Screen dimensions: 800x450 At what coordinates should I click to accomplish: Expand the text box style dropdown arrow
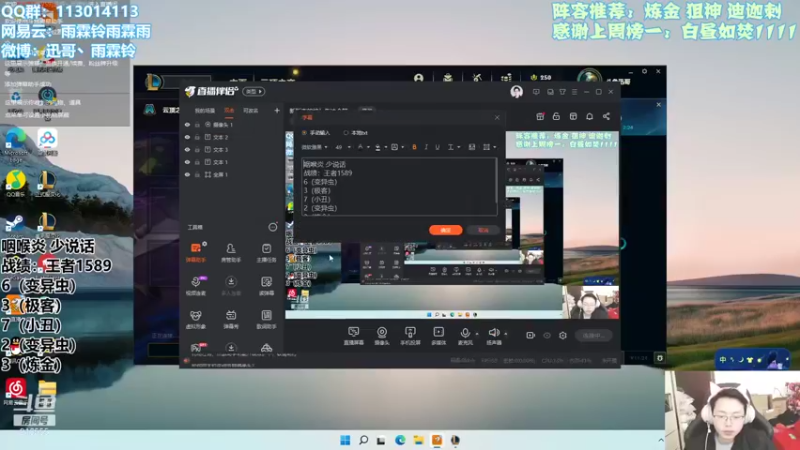click(x=403, y=147)
